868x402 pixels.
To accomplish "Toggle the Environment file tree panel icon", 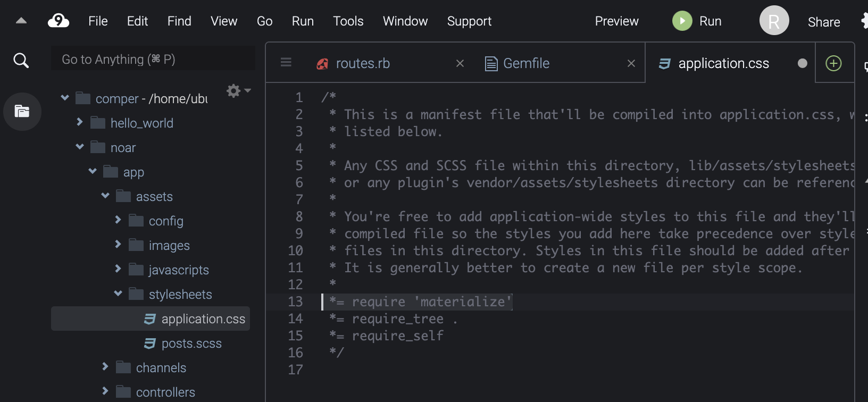I will click(x=22, y=111).
